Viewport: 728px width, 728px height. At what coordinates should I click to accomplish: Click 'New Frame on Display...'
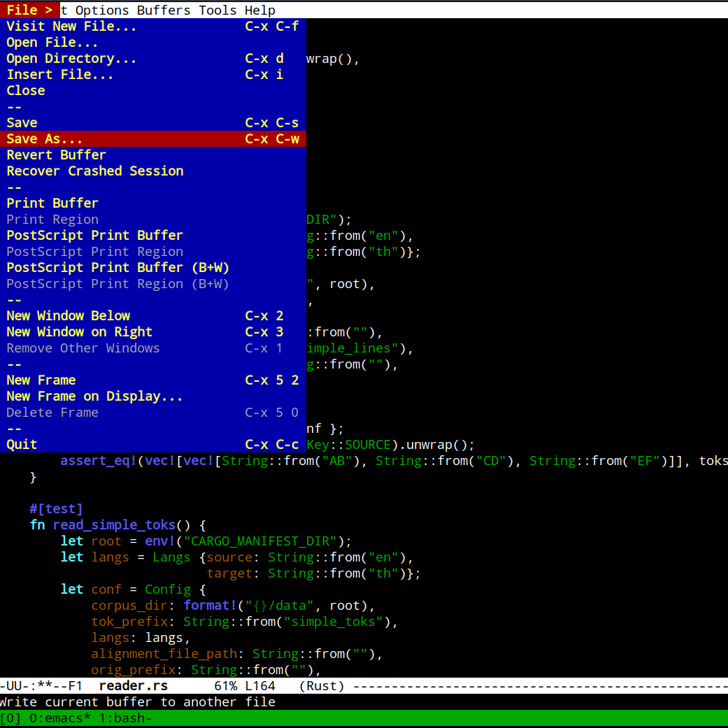coord(94,397)
